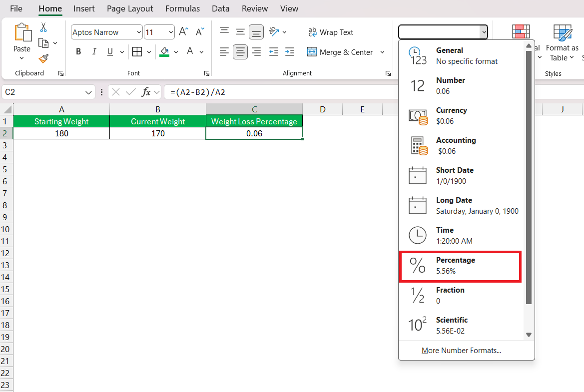584x392 pixels.
Task: Open the font name dropdown Aptos Narrow
Action: click(139, 32)
